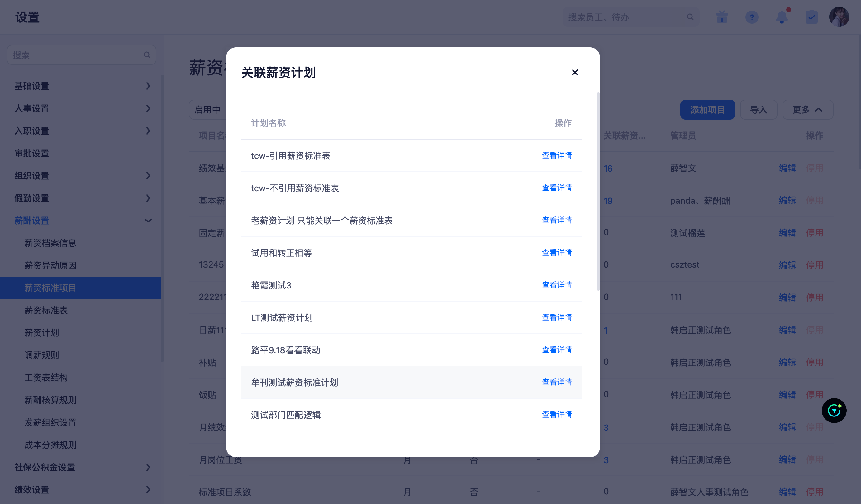View details of tcw-引用薪资标准表
This screenshot has width=861, height=504.
pos(557,155)
